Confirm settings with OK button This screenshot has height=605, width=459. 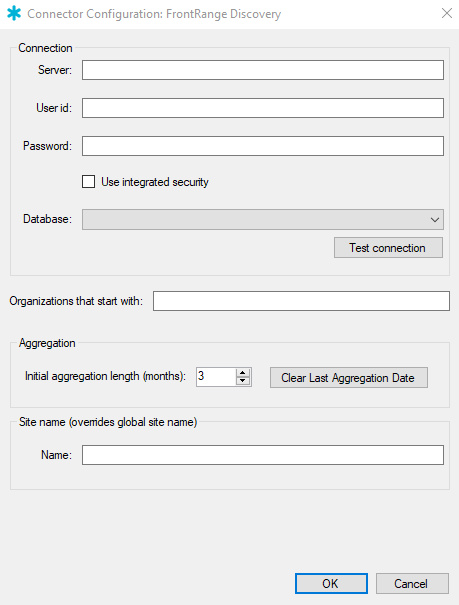(x=331, y=583)
